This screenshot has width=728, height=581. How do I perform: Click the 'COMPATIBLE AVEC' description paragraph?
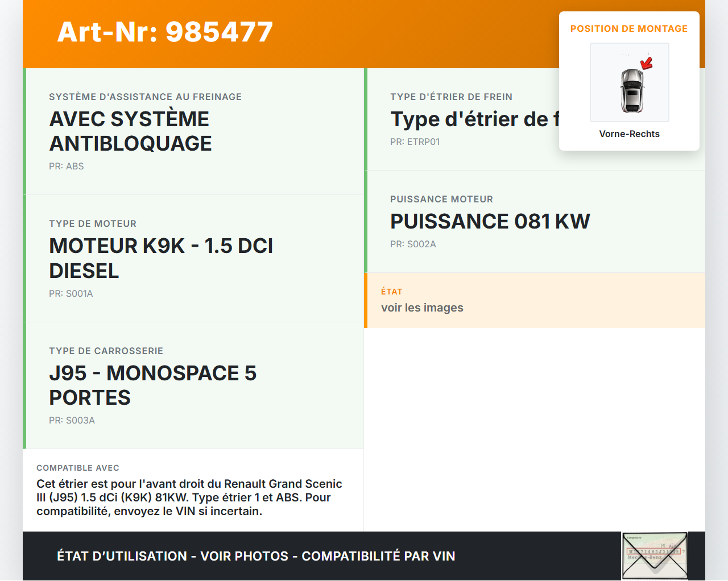pyautogui.click(x=189, y=497)
